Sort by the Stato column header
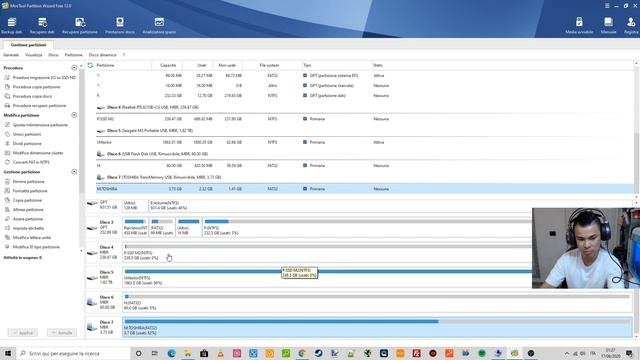 pyautogui.click(x=378, y=65)
